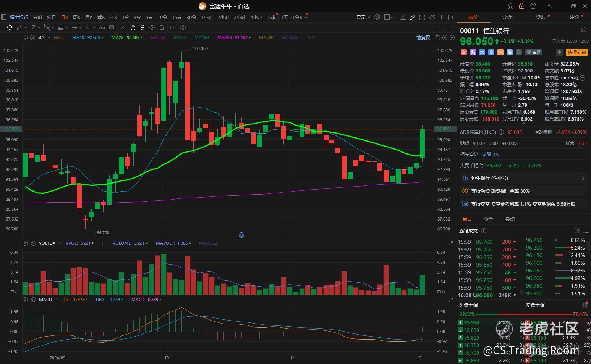Expand the 1天:1分K multi-period dropdown

294,17
